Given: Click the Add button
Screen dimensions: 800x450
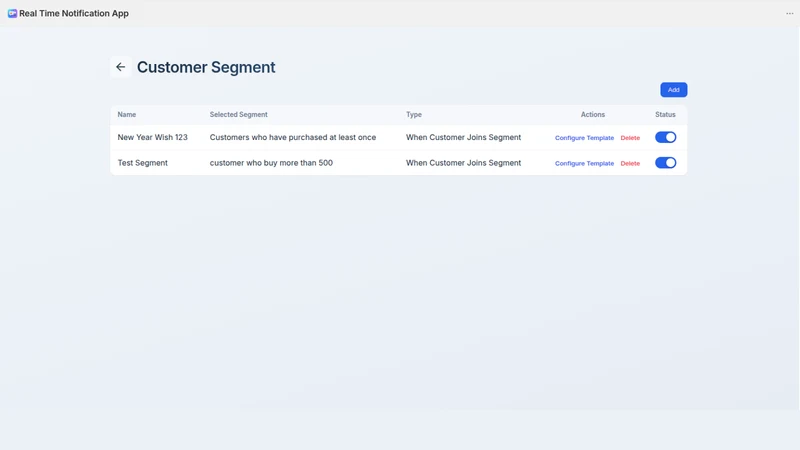Looking at the screenshot, I should click(673, 90).
